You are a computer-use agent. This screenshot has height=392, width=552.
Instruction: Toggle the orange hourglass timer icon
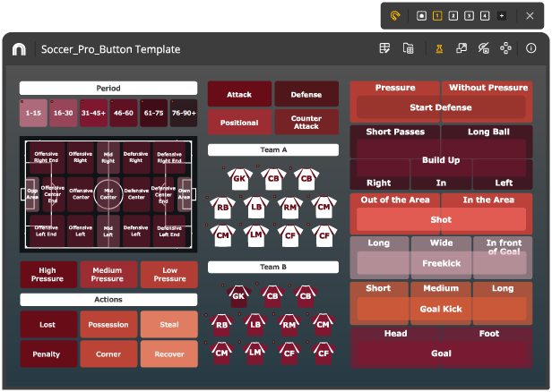coord(439,48)
